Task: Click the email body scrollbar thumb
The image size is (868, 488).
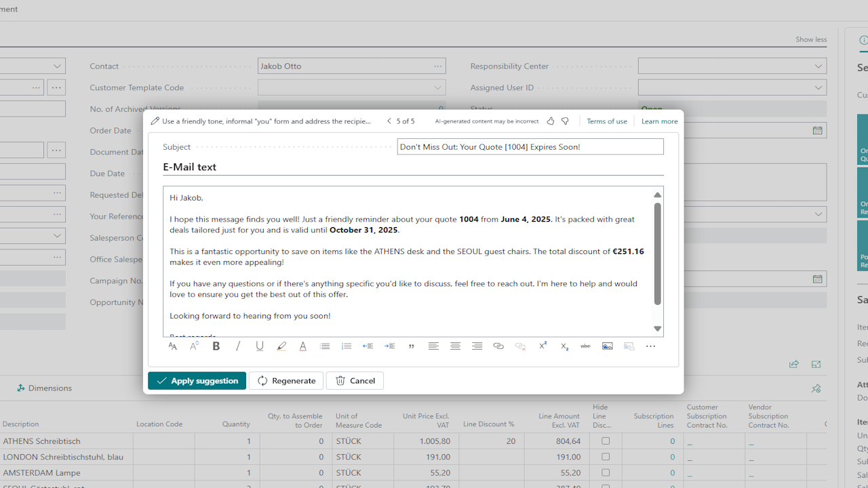Action: [x=657, y=253]
